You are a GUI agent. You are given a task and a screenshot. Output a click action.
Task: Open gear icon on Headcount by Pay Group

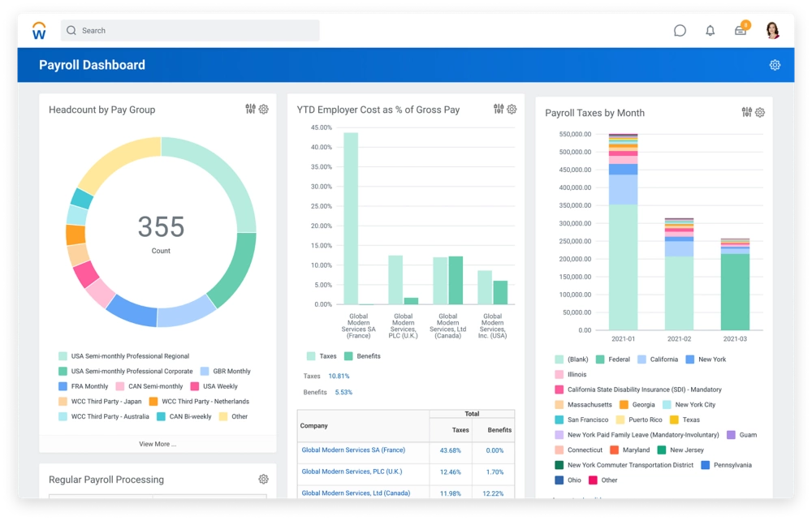(x=264, y=110)
